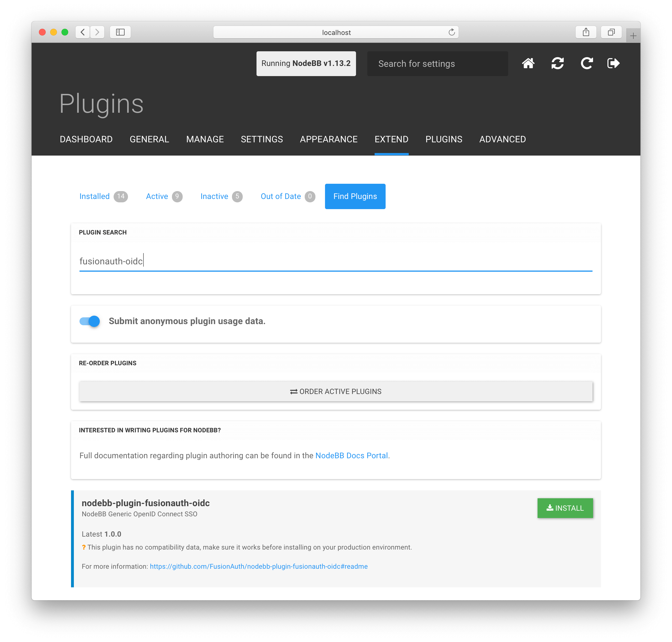Show Safari sidebar
This screenshot has height=642, width=672.
(x=120, y=32)
